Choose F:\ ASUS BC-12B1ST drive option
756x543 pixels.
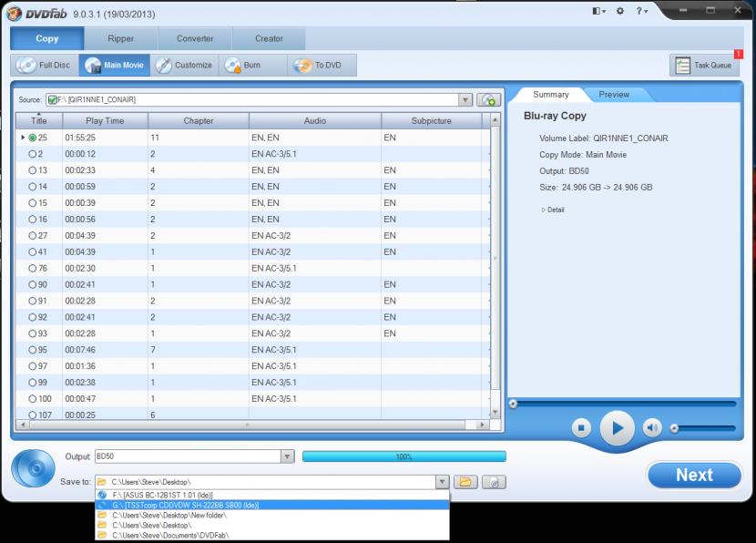pos(272,495)
